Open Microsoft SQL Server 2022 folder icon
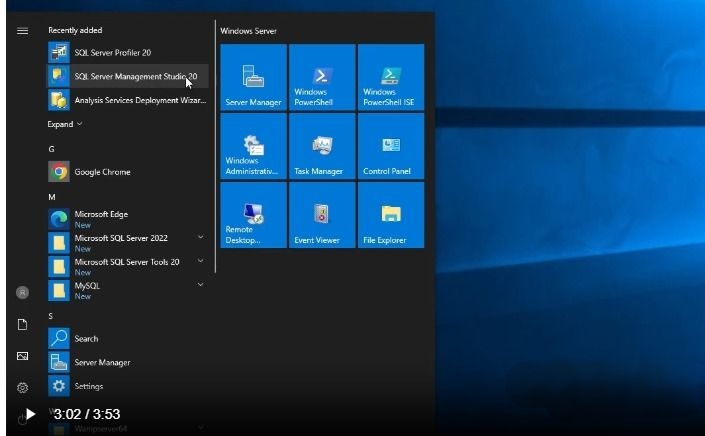This screenshot has height=436, width=705. [59, 243]
